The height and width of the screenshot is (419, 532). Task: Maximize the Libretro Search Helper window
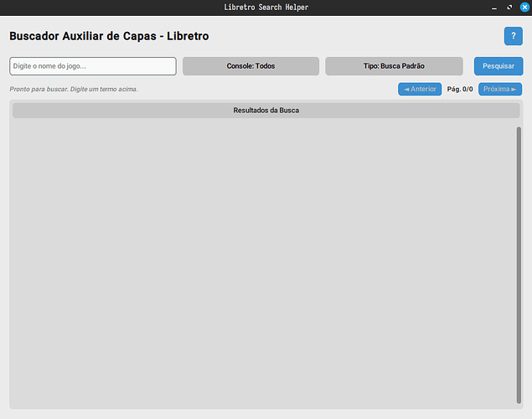click(x=509, y=8)
